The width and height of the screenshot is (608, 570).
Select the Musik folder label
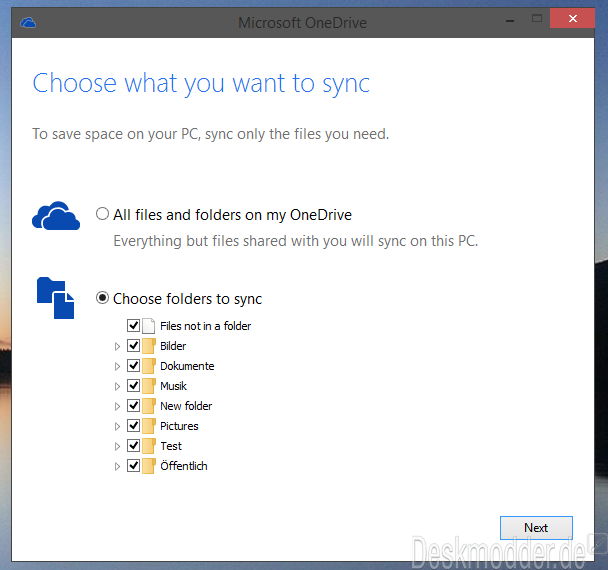173,386
